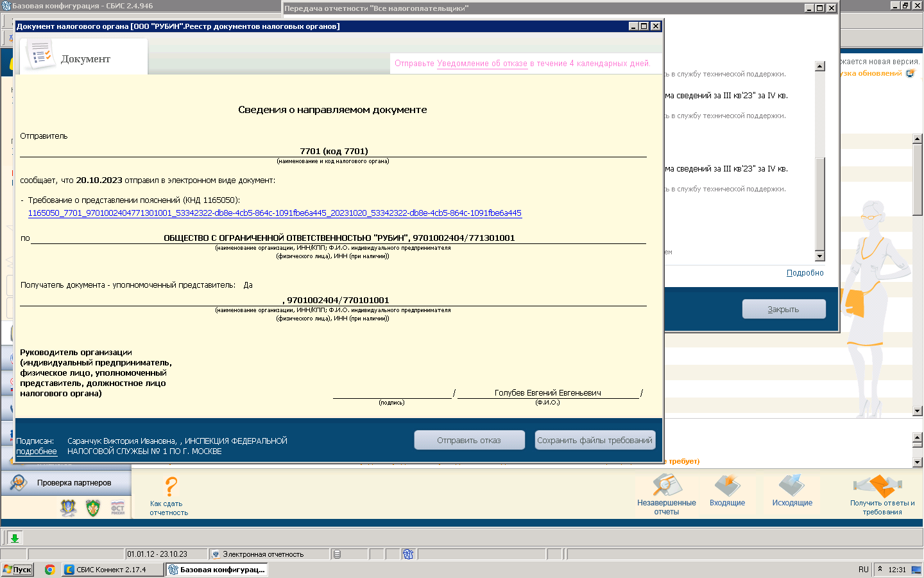Viewport: 924px width, 578px height.
Task: Click the blue-and-gold tax service emblem icon
Action: click(69, 509)
